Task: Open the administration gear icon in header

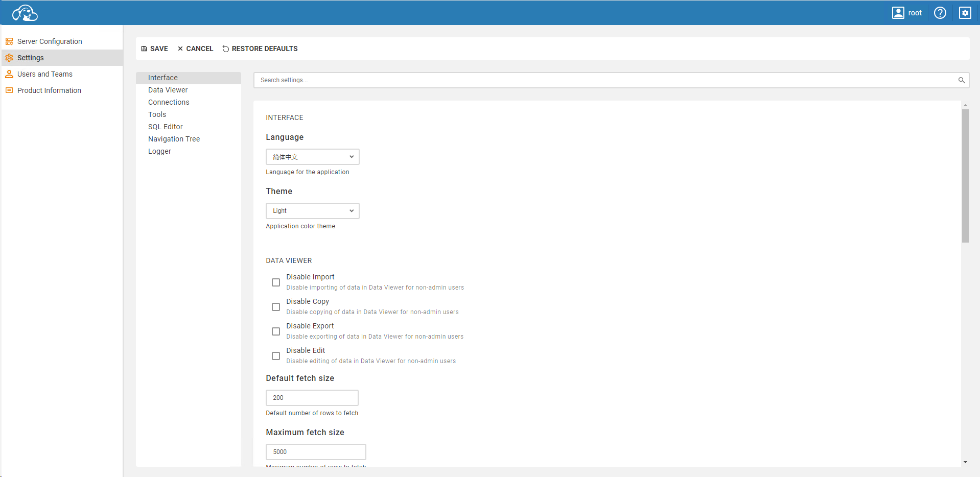Action: (x=965, y=13)
